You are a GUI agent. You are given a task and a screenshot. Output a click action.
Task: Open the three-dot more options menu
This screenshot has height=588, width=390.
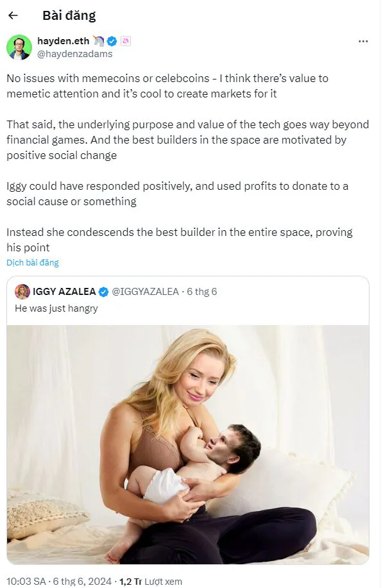pyautogui.click(x=363, y=41)
